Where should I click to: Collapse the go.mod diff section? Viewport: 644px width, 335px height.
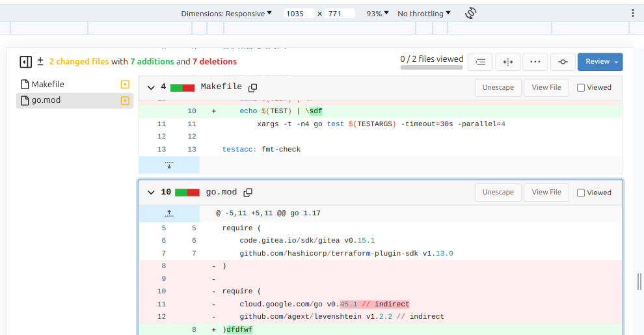(x=151, y=193)
